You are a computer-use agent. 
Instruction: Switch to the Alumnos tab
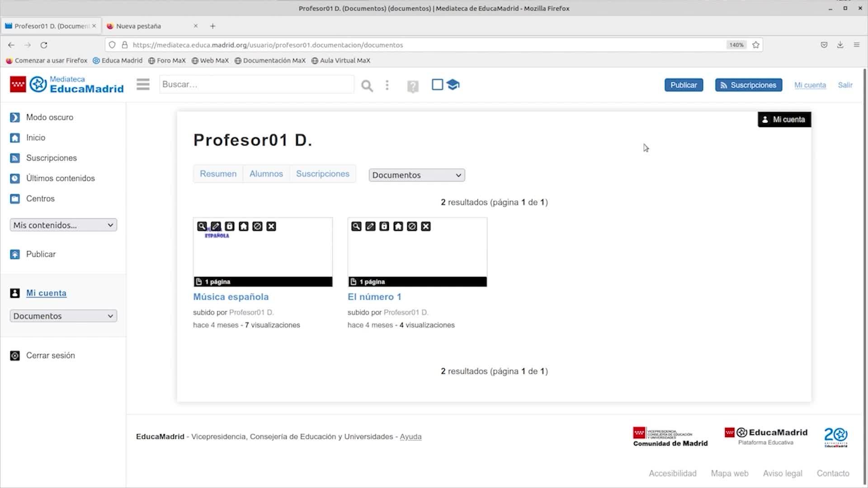tap(266, 174)
